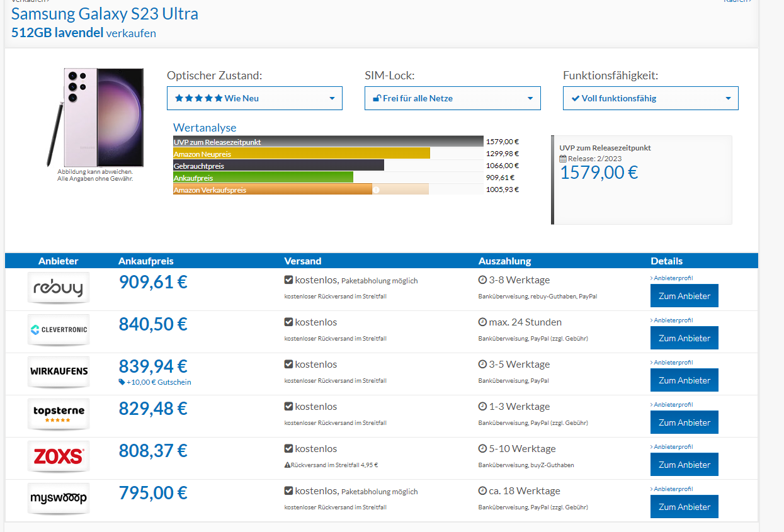The height and width of the screenshot is (532, 784).
Task: Click the Wirkaufens provider logo
Action: [59, 371]
